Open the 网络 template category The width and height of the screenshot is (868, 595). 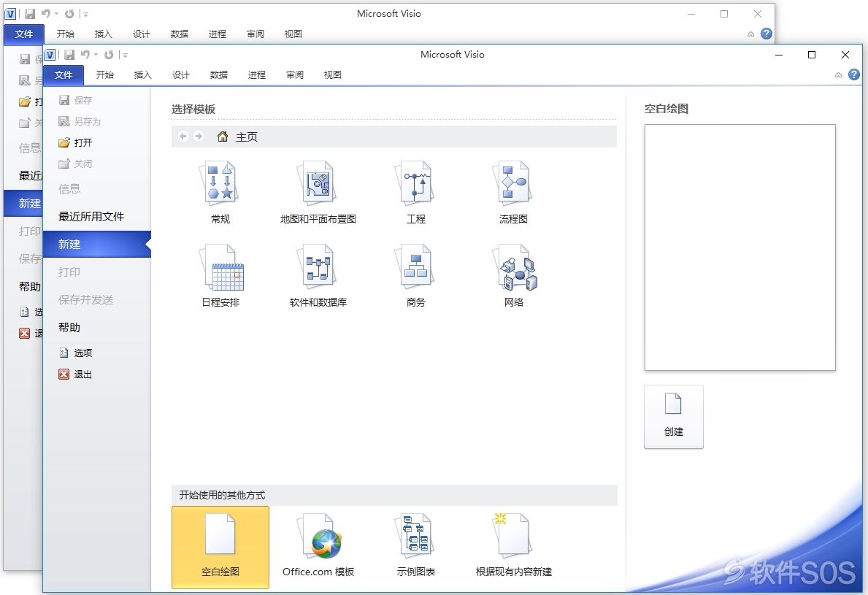coord(514,275)
